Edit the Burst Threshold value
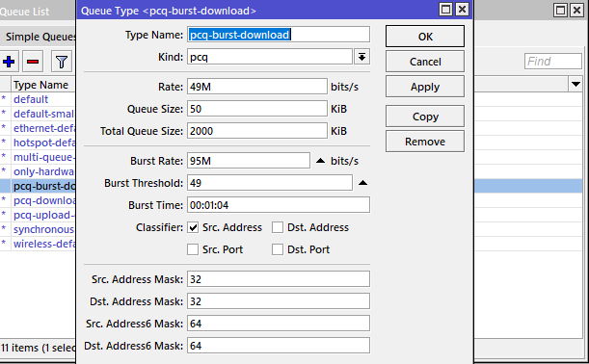This screenshot has width=589, height=364. point(270,183)
